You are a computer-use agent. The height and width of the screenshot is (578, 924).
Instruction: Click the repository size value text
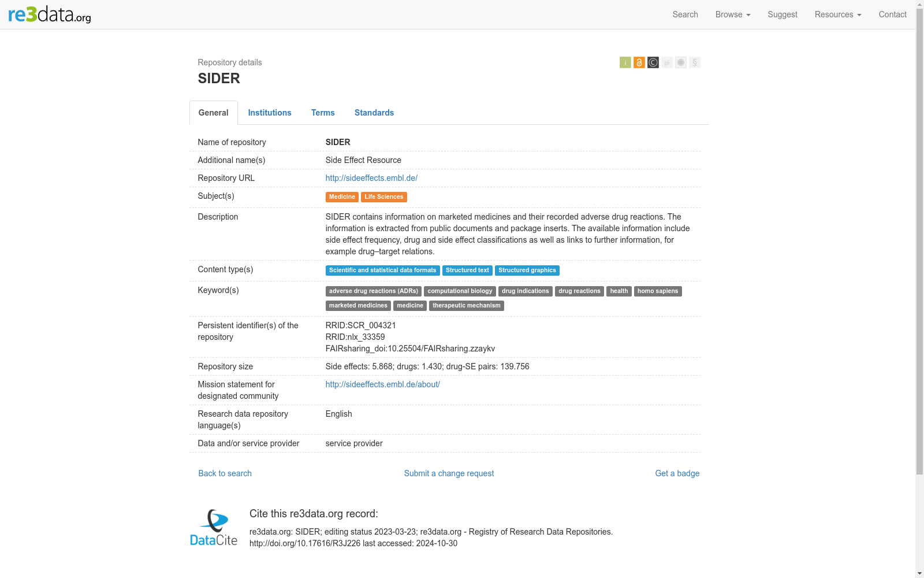tap(427, 366)
